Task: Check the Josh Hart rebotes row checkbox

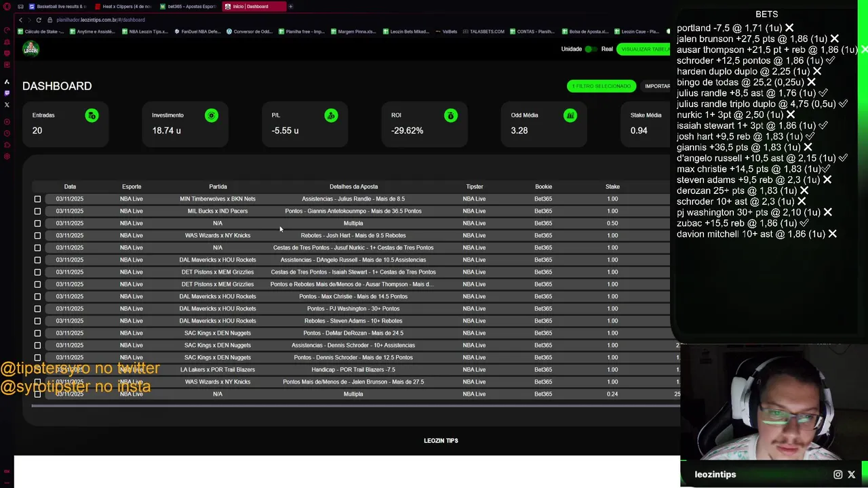Action: click(x=37, y=235)
